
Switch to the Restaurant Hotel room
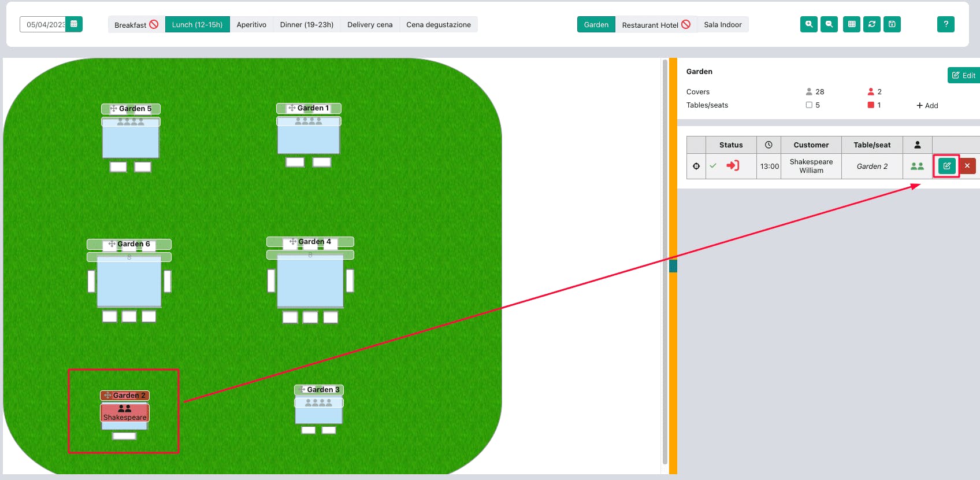coord(656,24)
